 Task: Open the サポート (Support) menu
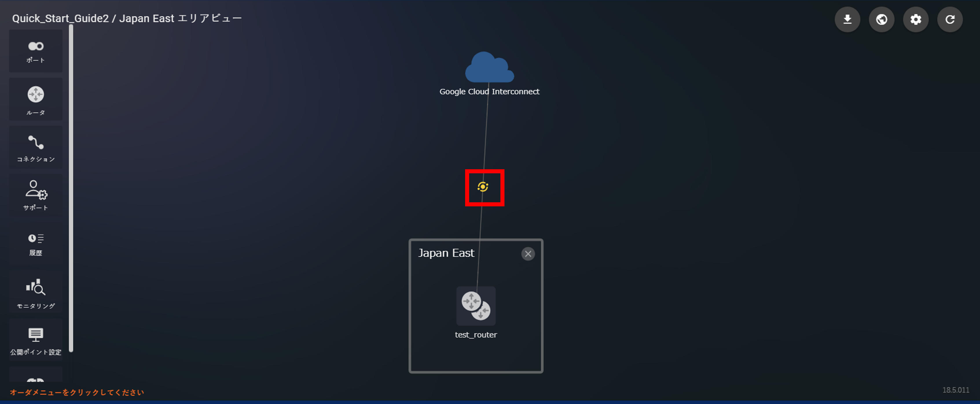point(36,195)
